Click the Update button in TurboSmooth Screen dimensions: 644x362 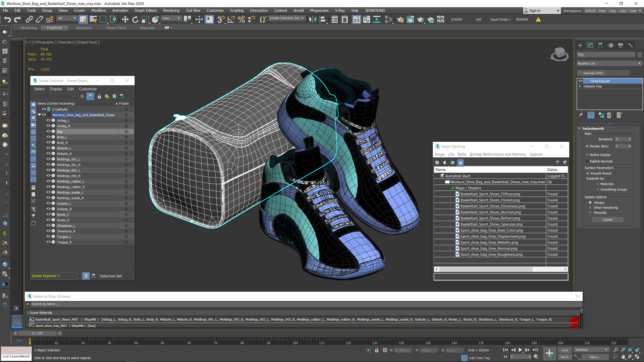pos(607,220)
